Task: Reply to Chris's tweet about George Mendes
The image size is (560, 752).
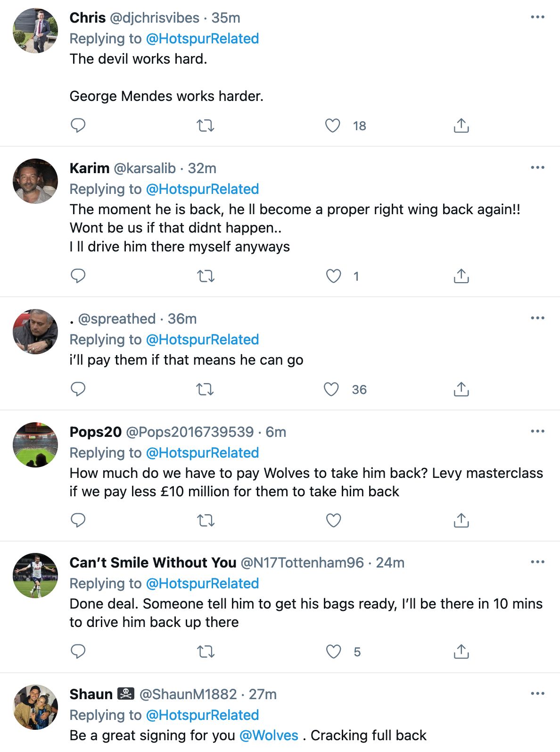Action: point(78,125)
